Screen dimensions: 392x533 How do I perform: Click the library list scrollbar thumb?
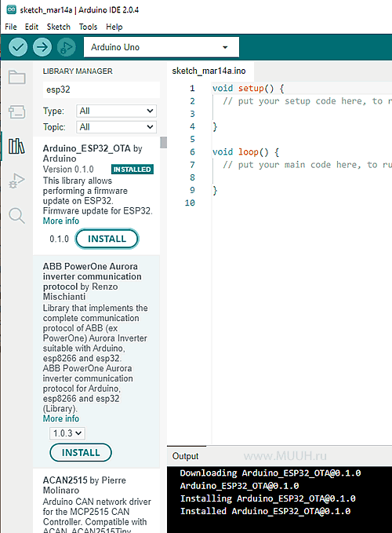(164, 142)
